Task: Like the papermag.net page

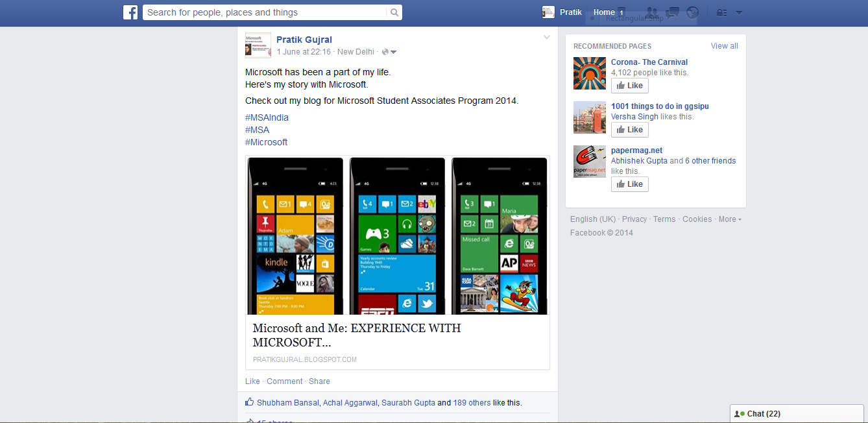Action: pyautogui.click(x=629, y=184)
